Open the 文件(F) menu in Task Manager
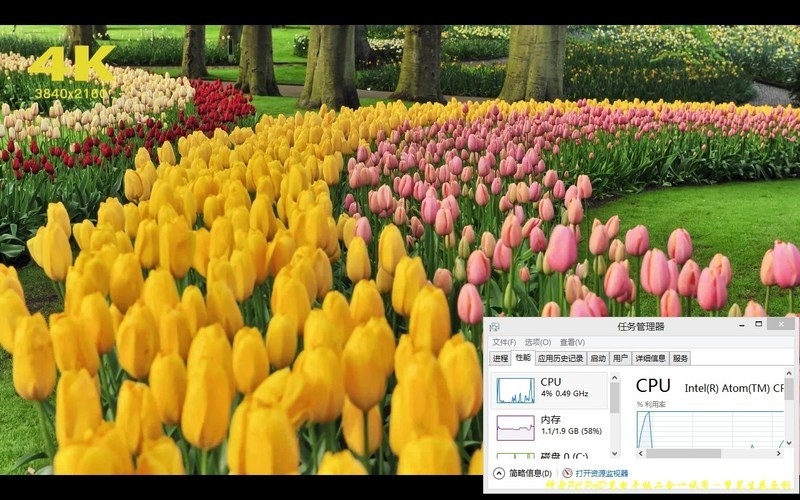This screenshot has height=500, width=800. (504, 342)
